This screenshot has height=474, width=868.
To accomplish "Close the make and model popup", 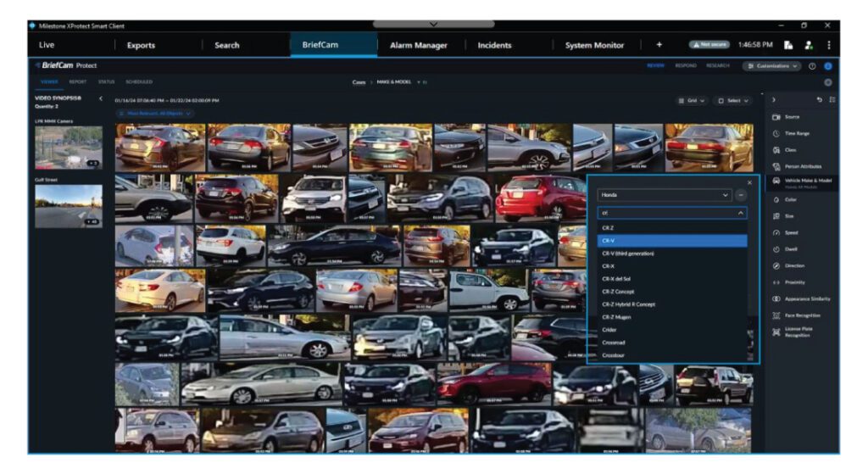I will coord(749,183).
